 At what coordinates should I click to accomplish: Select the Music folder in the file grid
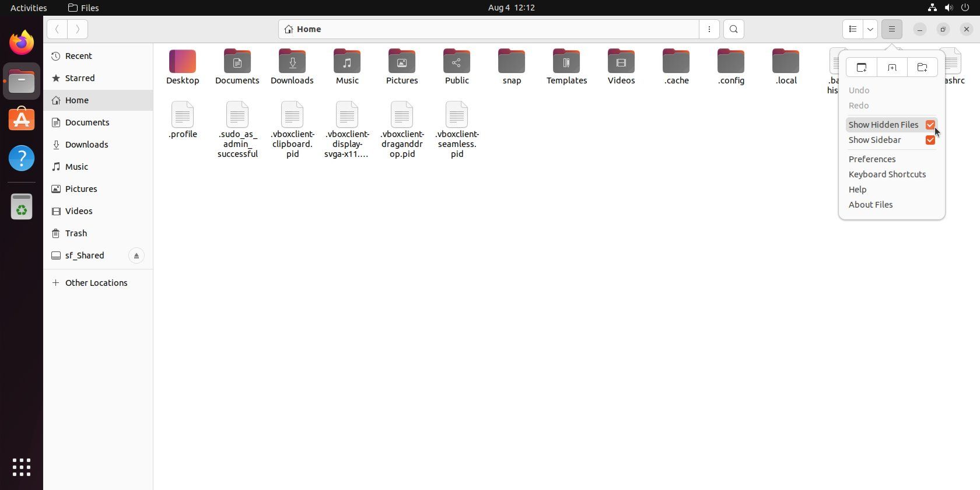tap(347, 67)
